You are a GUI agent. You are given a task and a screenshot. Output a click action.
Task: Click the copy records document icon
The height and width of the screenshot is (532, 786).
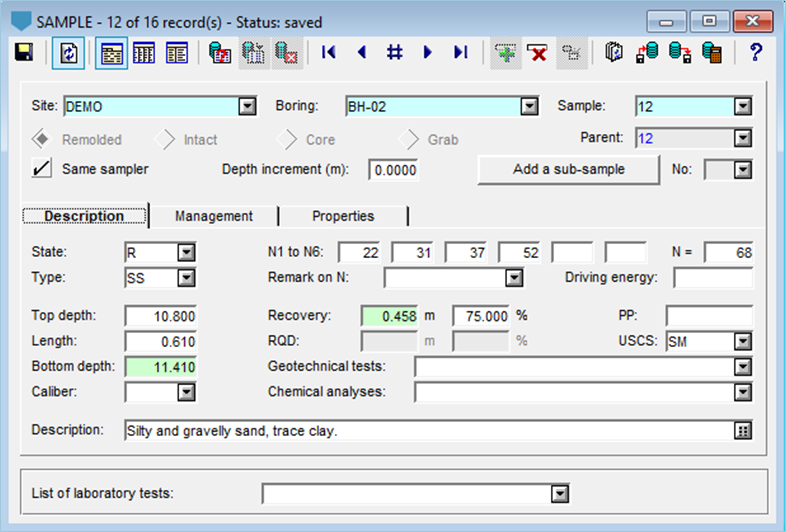point(614,52)
